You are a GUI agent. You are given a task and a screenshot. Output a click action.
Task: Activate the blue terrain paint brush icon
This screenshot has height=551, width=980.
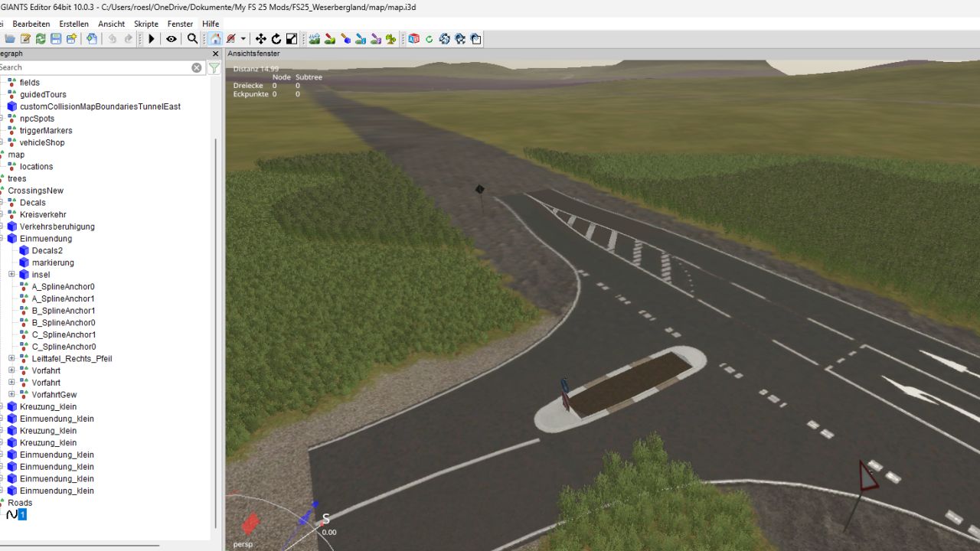[345, 39]
